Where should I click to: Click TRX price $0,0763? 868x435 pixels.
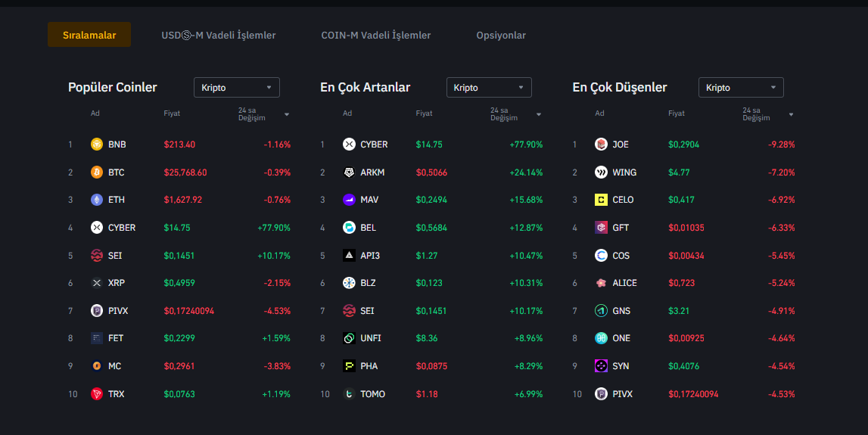179,394
